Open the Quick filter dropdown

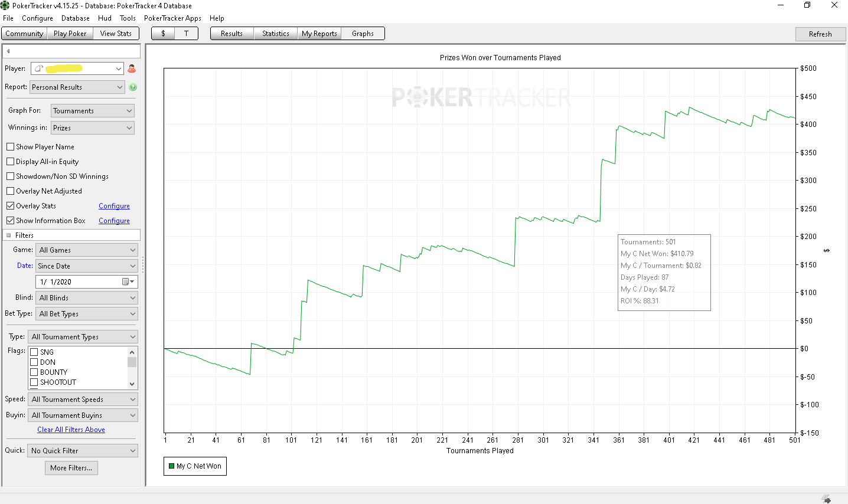click(83, 451)
